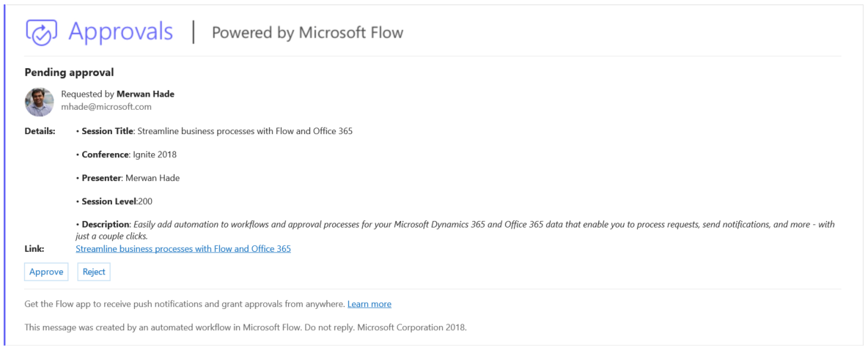Click the Presenter detail line

coord(130,178)
